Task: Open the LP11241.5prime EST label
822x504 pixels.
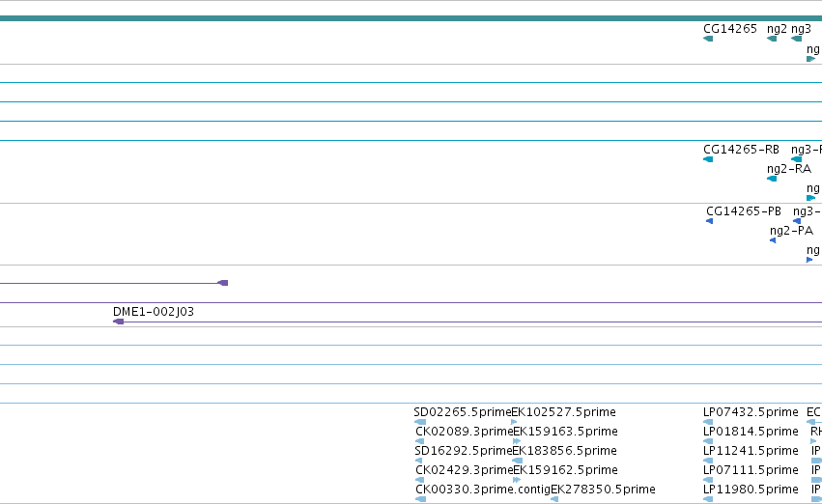Action: 751,451
